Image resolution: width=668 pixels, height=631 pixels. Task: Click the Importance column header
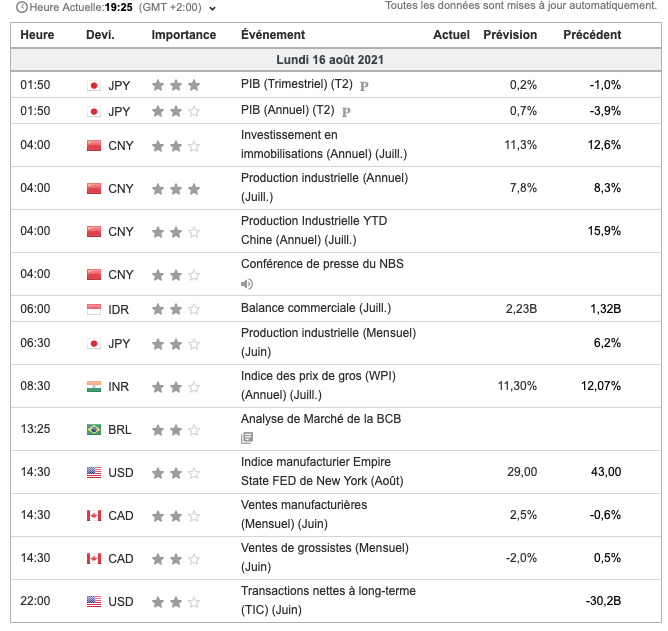(x=183, y=35)
